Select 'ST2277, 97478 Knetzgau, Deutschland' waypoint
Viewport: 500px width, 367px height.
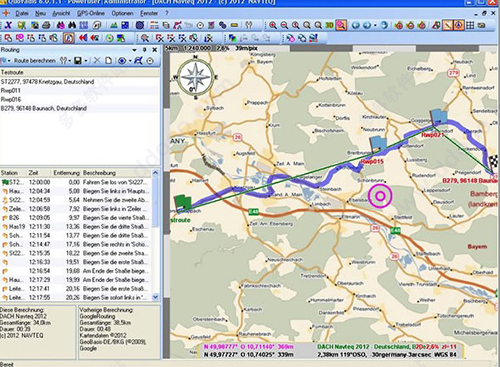click(80, 82)
